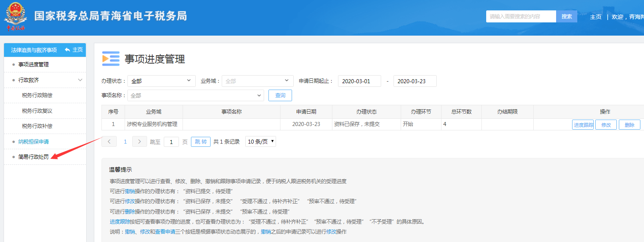Open 纳税担保申请 in sidebar
Image resolution: width=644 pixels, height=242 pixels.
point(34,142)
